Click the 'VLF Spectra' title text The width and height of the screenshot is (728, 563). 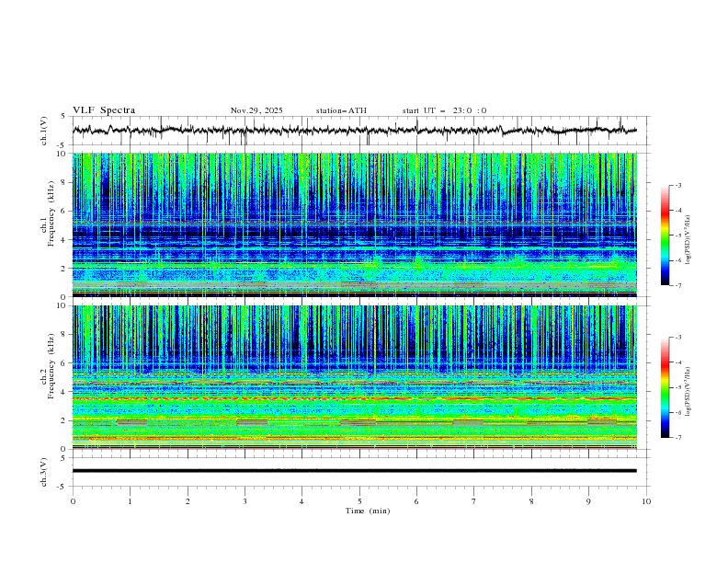click(104, 110)
